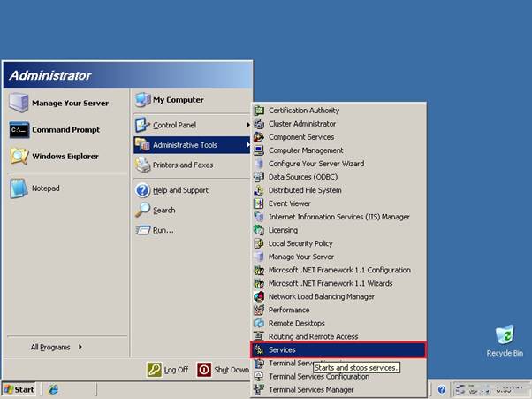Click the Licensing icon
532x399 pixels.
pyautogui.click(x=259, y=230)
